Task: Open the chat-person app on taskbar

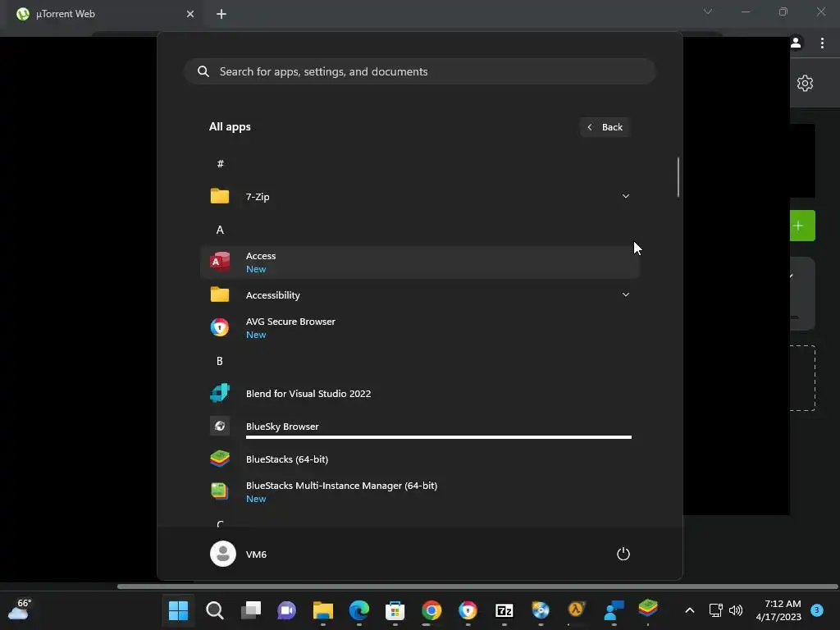Action: coord(613,610)
